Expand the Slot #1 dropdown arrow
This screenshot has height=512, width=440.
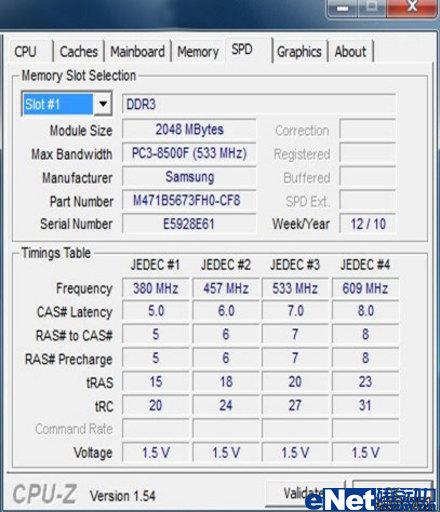point(103,104)
